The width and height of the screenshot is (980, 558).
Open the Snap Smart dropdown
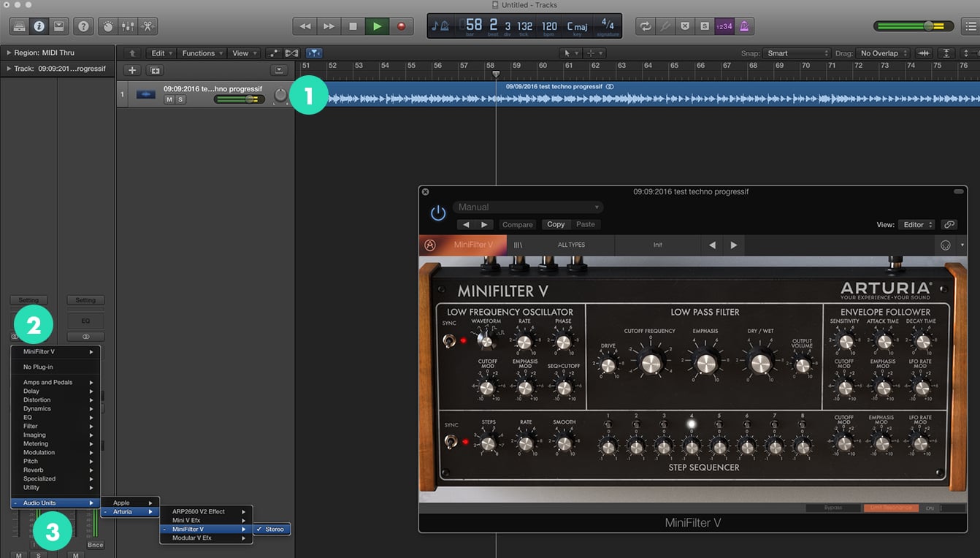point(796,53)
